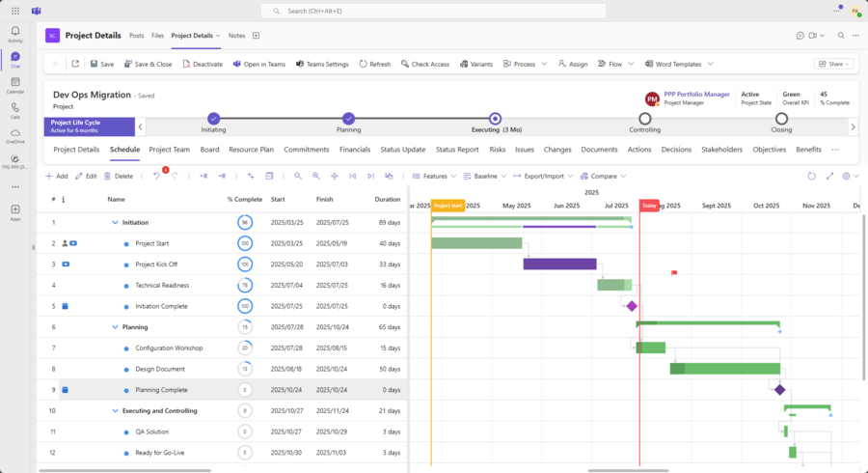Screen dimensions: 868x473
Task: Open PPP Portfolio Manager link
Action: pos(696,95)
